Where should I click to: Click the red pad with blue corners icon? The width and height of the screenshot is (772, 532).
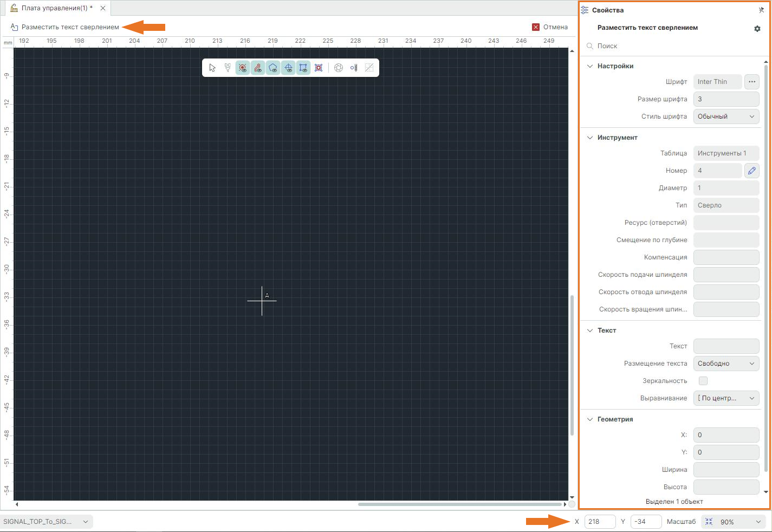[x=319, y=68]
